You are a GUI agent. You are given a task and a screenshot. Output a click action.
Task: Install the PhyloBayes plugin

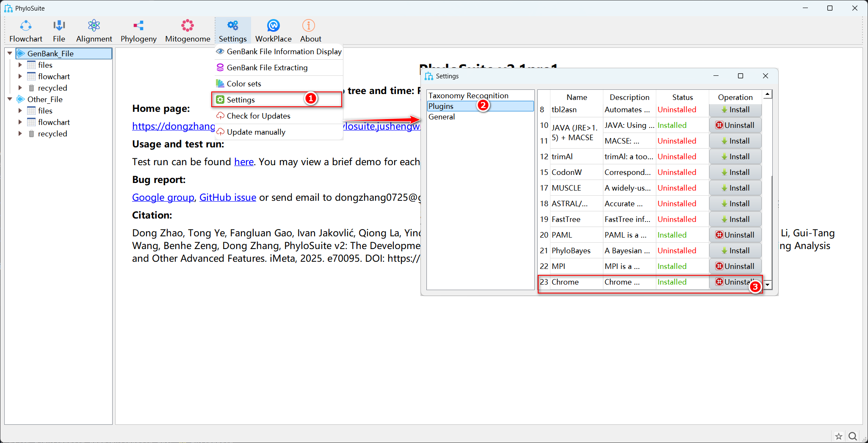(735, 251)
